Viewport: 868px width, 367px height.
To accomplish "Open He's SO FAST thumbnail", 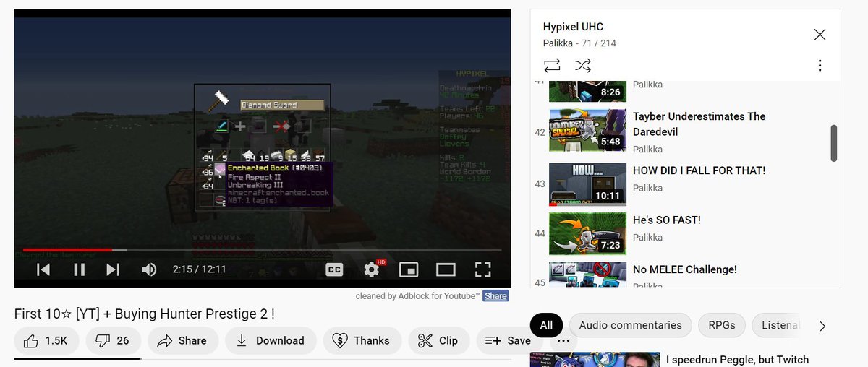I will tap(587, 233).
